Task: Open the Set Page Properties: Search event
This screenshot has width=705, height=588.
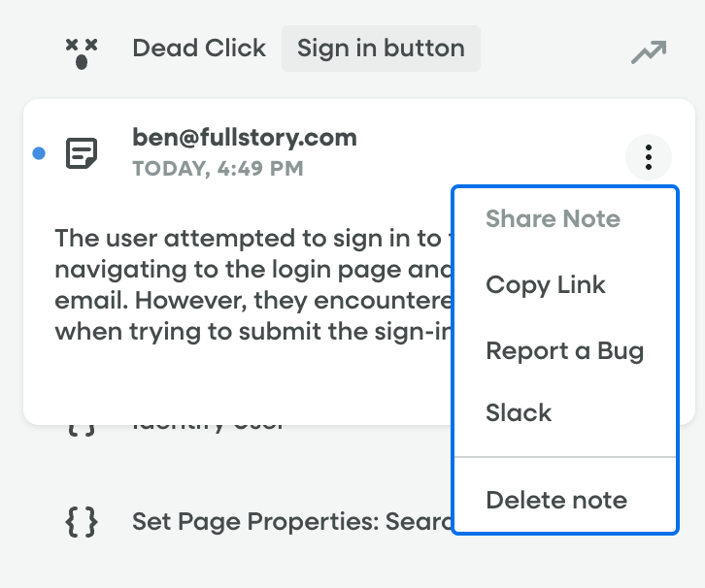Action: click(x=291, y=523)
